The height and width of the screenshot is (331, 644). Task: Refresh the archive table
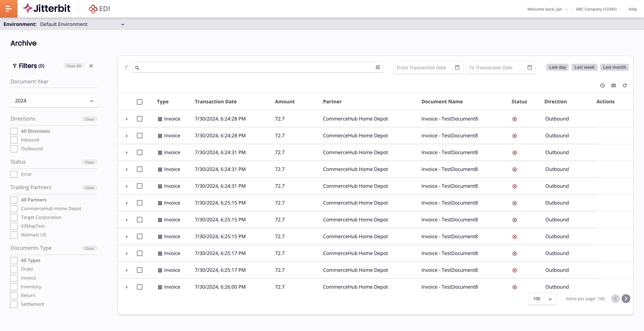coord(625,86)
